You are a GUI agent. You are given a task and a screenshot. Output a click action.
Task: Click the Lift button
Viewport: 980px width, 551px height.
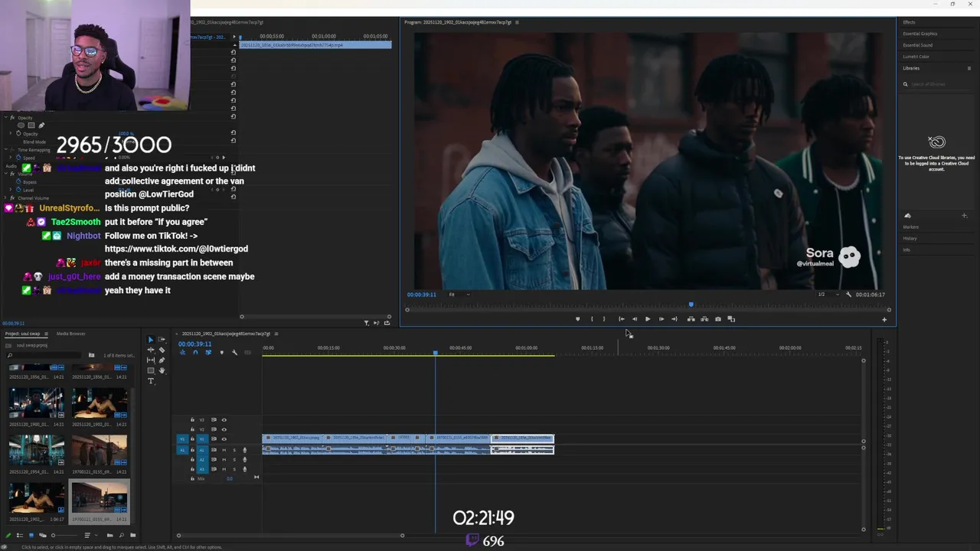click(691, 319)
